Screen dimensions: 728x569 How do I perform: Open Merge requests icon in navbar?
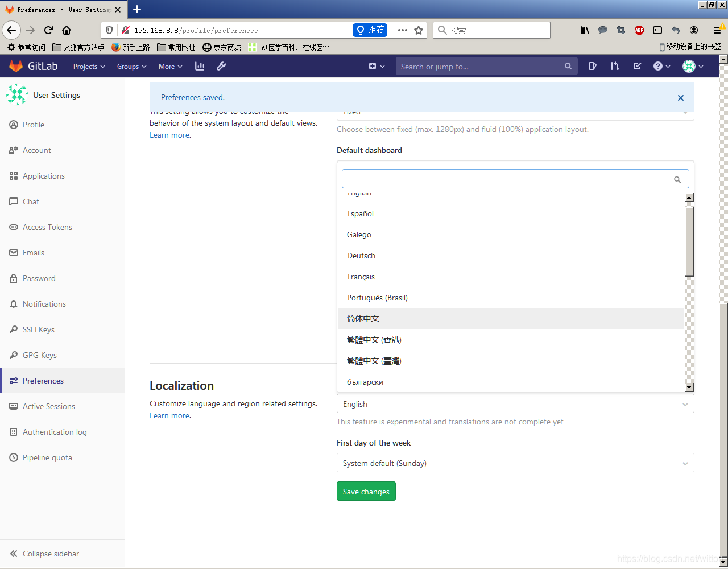click(614, 66)
